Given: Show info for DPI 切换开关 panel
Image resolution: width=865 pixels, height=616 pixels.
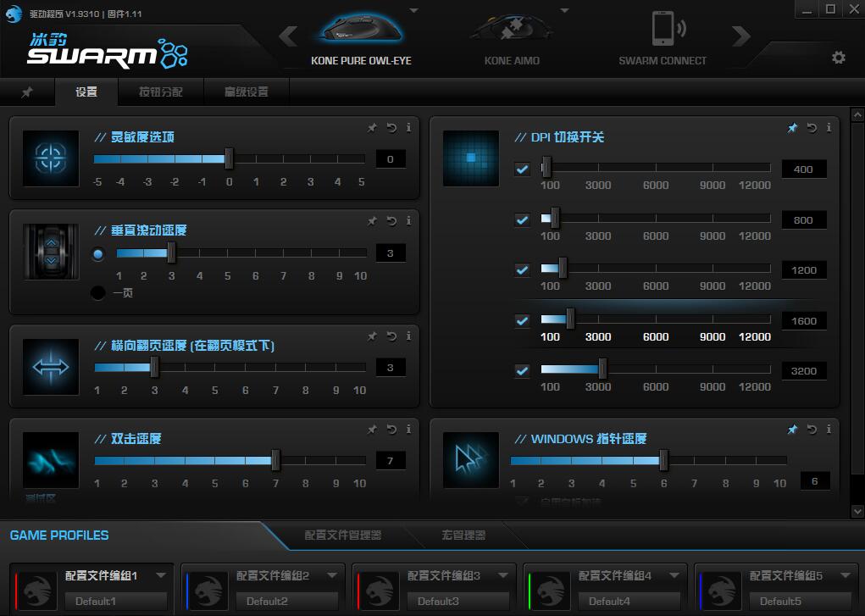Looking at the screenshot, I should point(829,128).
